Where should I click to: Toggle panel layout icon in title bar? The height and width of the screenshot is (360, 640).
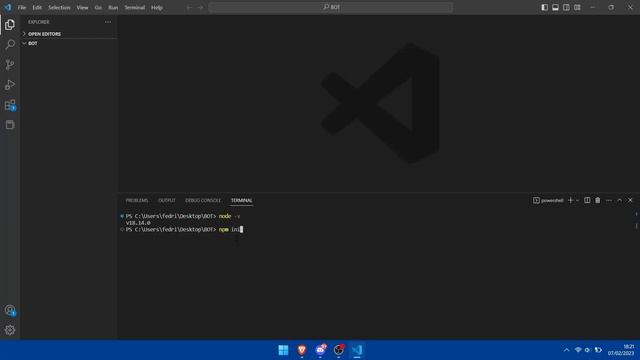tap(556, 7)
